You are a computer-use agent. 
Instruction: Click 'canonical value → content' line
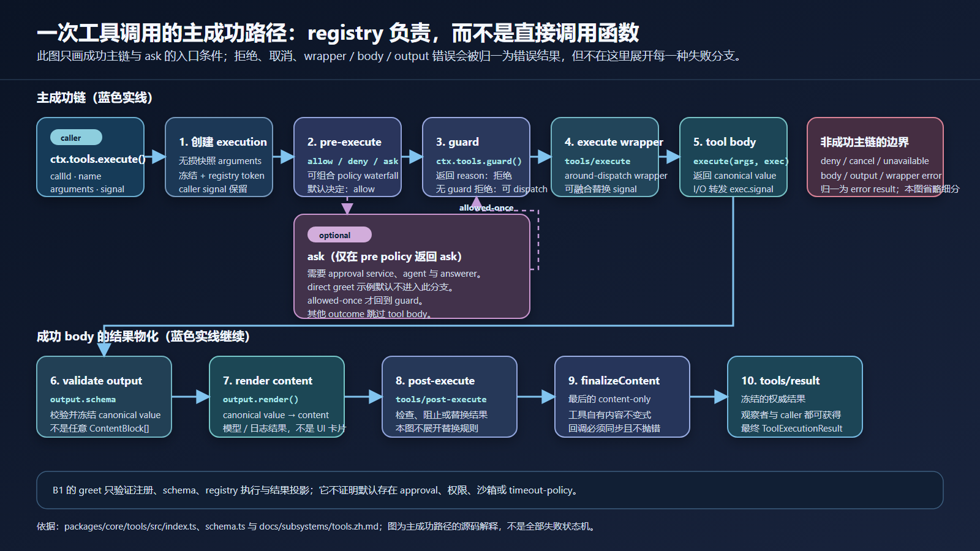276,415
